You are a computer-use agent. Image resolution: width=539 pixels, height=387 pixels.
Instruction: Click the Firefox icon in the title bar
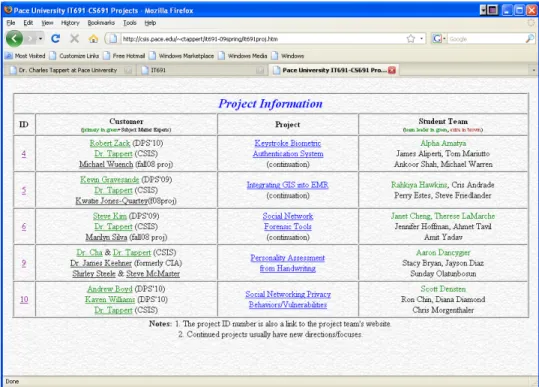tap(8, 10)
